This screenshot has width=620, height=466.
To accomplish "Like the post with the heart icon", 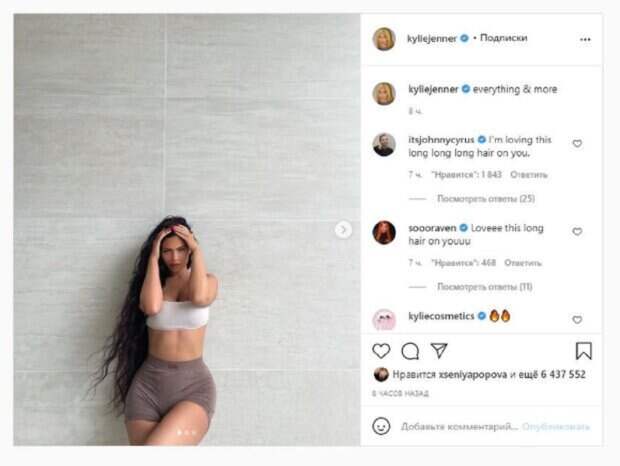I will pos(381,351).
